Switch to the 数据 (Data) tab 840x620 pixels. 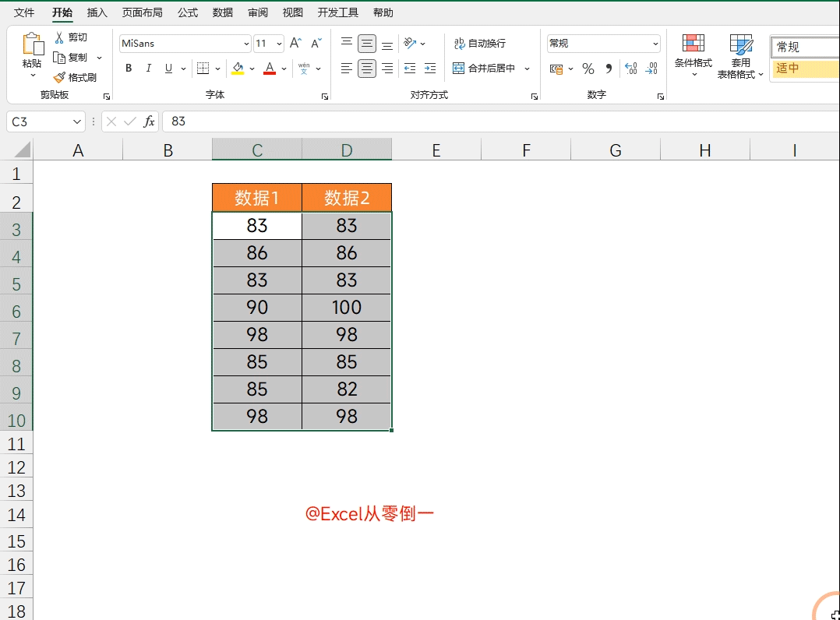pos(222,12)
